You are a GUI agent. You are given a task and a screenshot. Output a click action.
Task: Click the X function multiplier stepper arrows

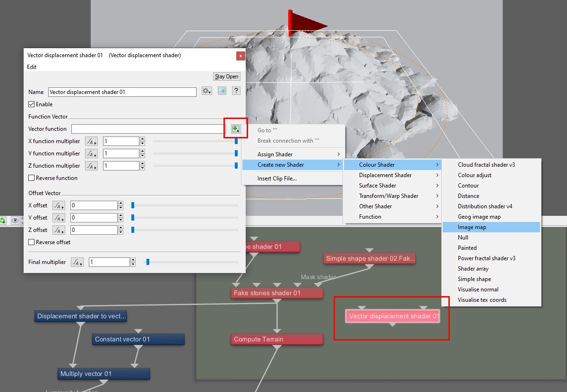(142, 141)
